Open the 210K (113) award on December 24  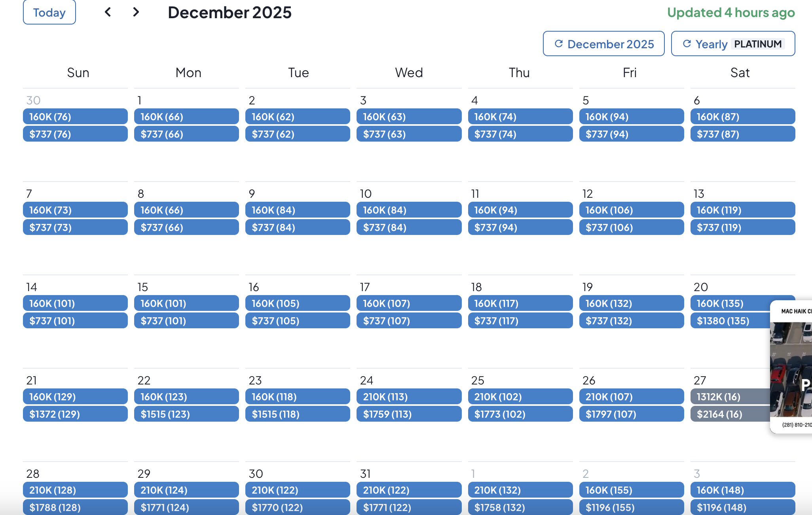[409, 397]
